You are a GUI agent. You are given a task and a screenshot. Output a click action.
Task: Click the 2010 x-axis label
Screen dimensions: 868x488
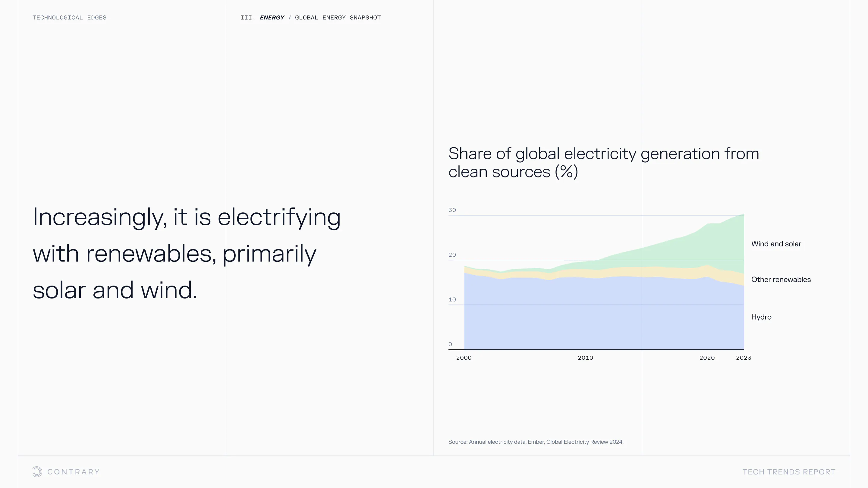585,358
